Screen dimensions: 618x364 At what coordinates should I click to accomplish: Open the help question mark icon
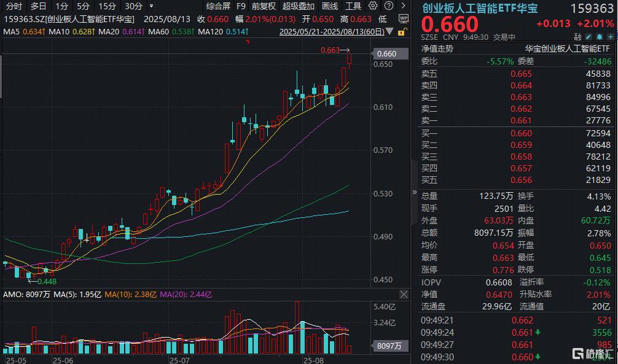(x=389, y=6)
